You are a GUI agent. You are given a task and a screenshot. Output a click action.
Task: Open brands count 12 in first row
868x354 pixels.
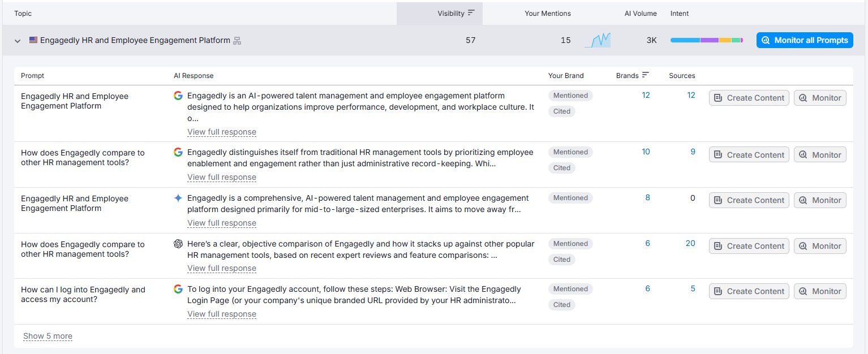coord(646,95)
